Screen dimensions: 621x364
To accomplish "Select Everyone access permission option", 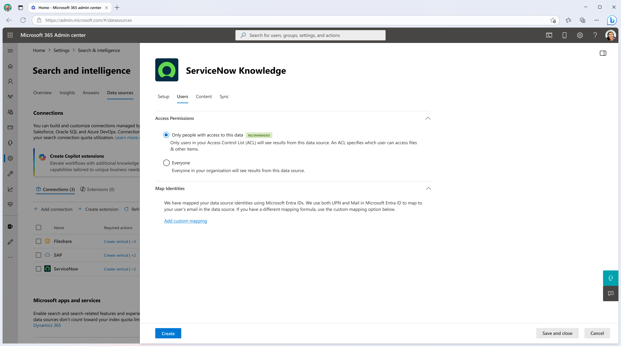I will (x=166, y=162).
